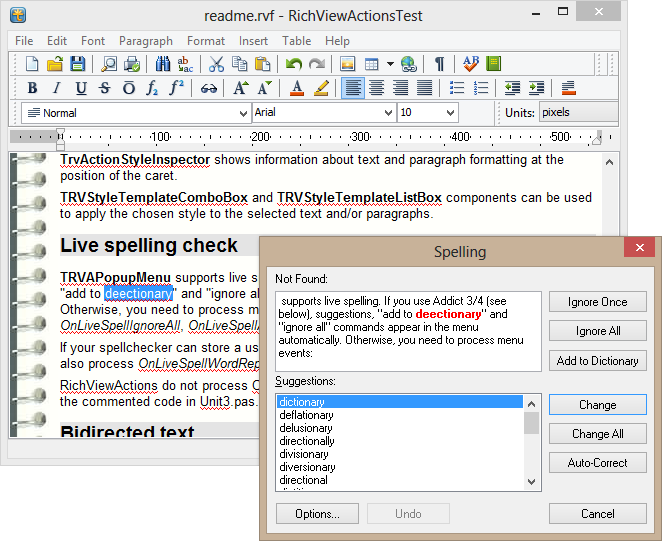The height and width of the screenshot is (541, 662).
Task: Select 'deflationary' in the suggestions list
Action: [308, 415]
